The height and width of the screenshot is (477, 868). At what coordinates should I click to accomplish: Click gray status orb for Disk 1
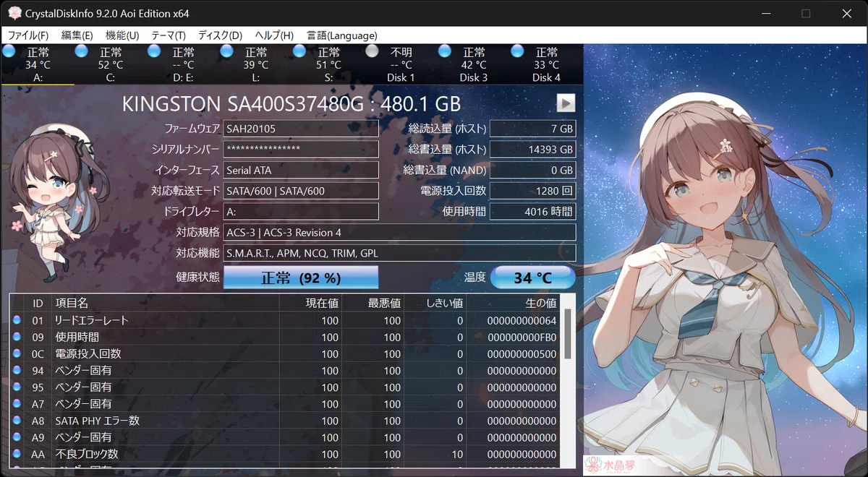[372, 51]
